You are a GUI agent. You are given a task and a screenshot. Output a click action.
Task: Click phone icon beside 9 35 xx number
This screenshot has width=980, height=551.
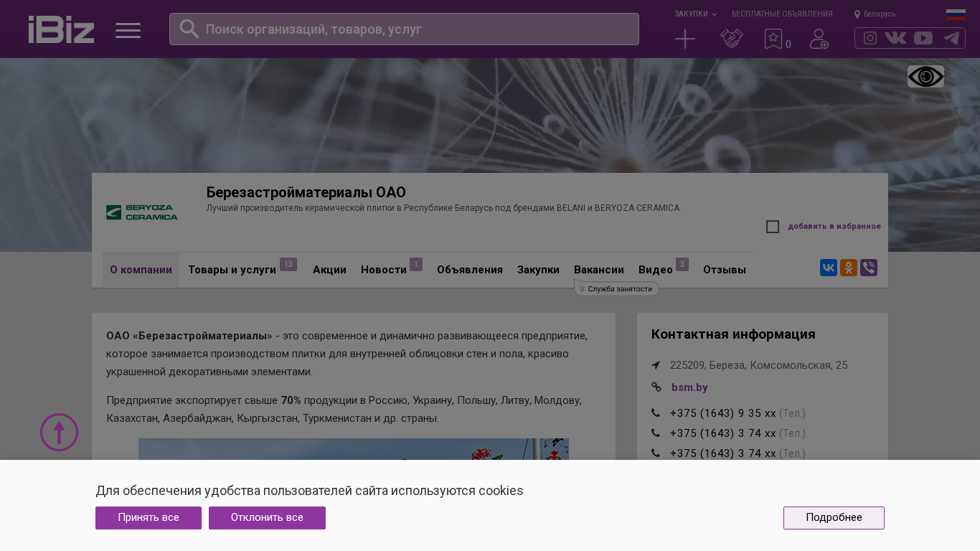[656, 413]
